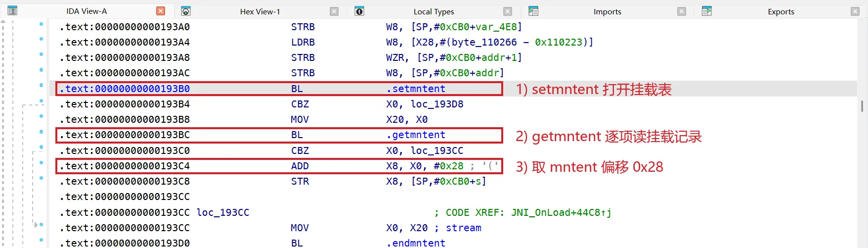Close the Hex View-1 tab
868x248 pixels.
(334, 11)
